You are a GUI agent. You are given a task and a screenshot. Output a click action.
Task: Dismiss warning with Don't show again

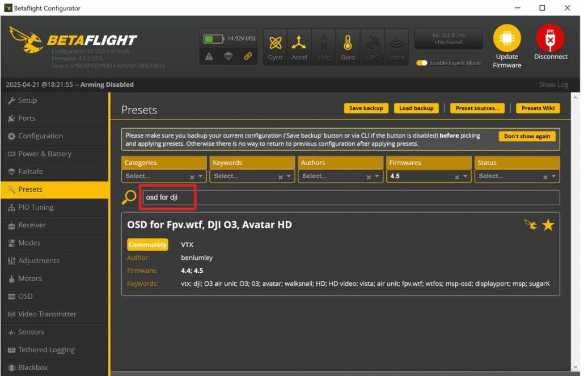(527, 136)
